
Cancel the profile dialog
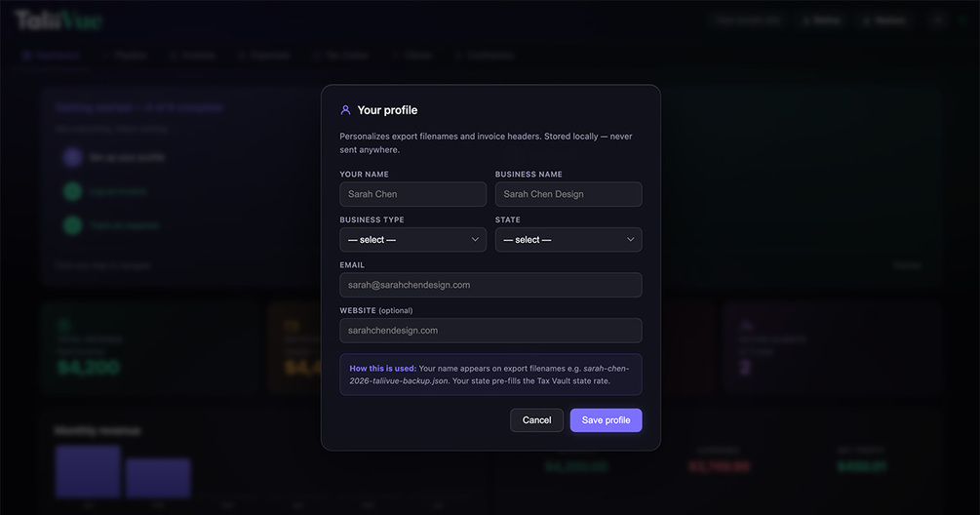536,420
